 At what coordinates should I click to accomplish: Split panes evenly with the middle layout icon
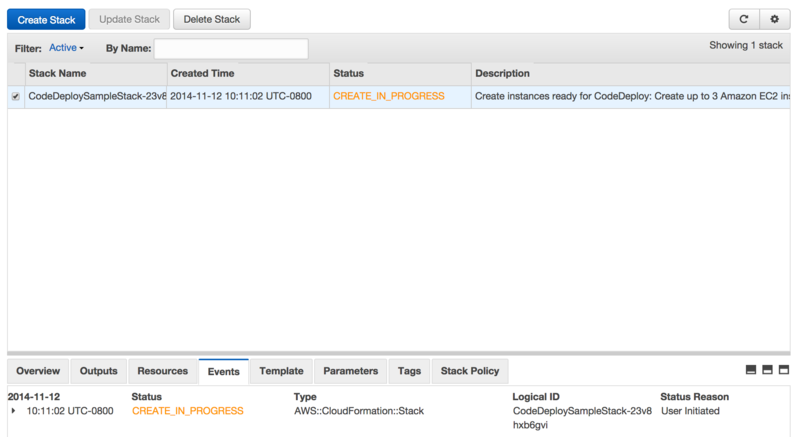click(767, 370)
